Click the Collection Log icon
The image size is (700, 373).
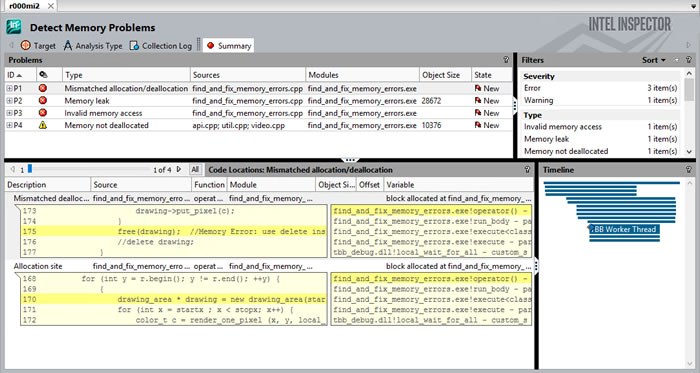[x=134, y=46]
